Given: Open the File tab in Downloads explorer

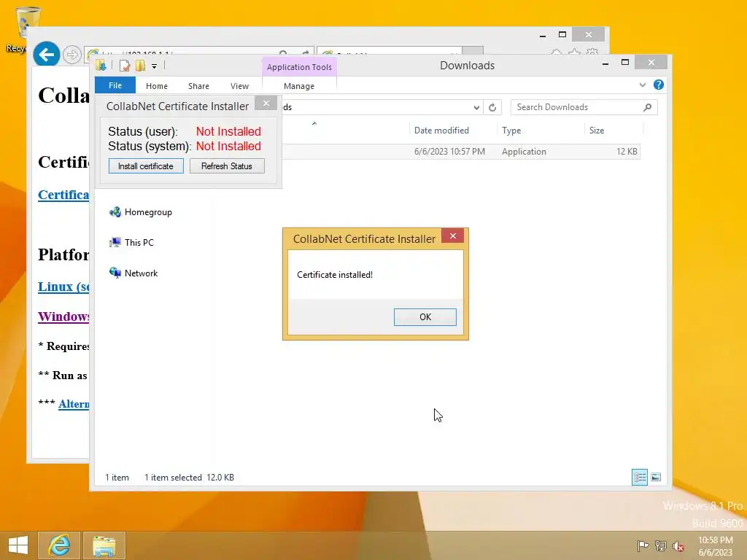Looking at the screenshot, I should (115, 86).
